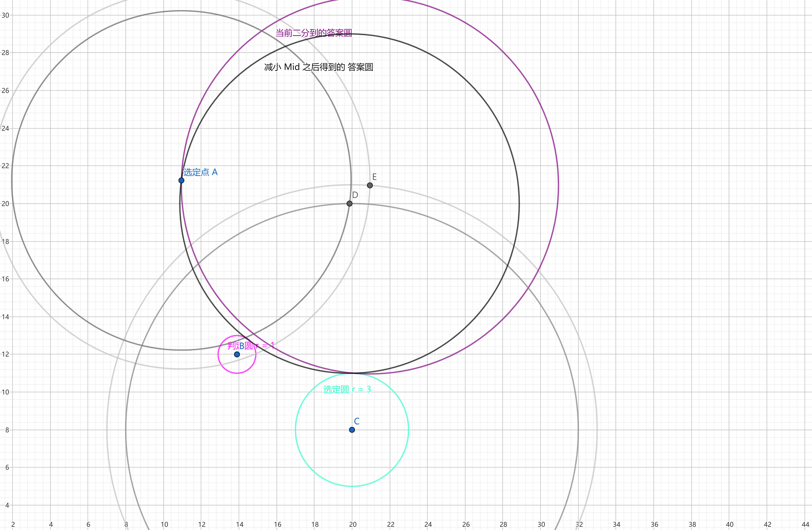Select the gray point E
The image size is (812, 530).
click(x=370, y=185)
